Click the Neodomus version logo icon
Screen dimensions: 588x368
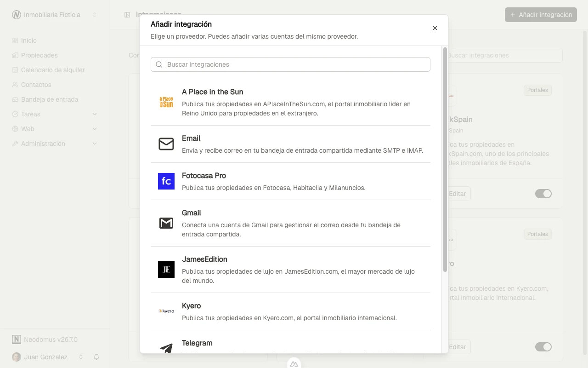(x=17, y=339)
